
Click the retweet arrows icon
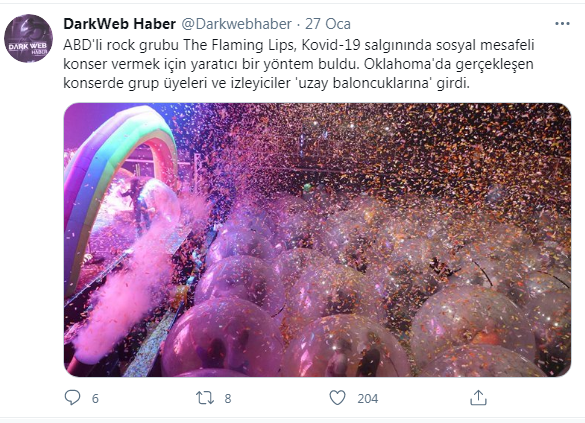[x=205, y=398]
